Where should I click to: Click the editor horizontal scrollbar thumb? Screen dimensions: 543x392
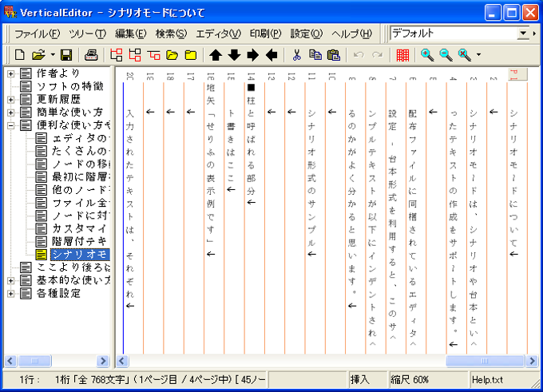(x=485, y=361)
